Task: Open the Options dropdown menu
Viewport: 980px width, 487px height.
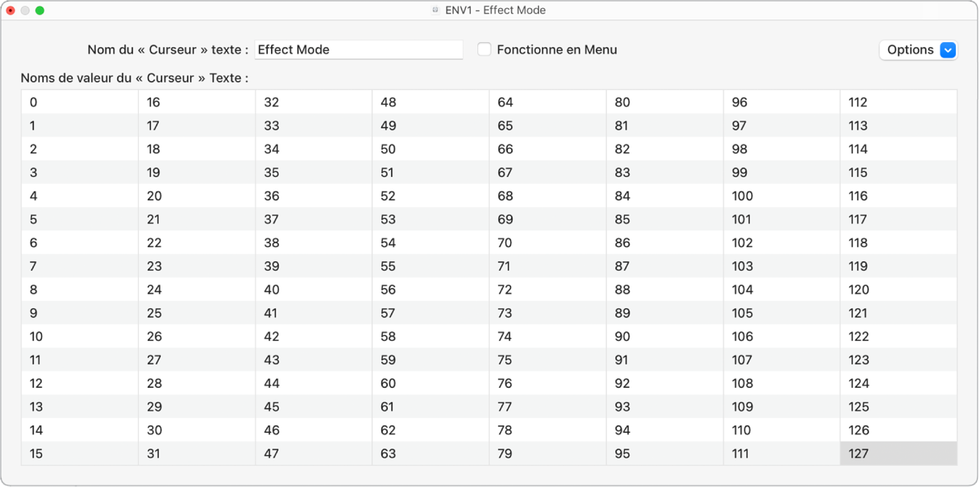Action: coord(918,50)
